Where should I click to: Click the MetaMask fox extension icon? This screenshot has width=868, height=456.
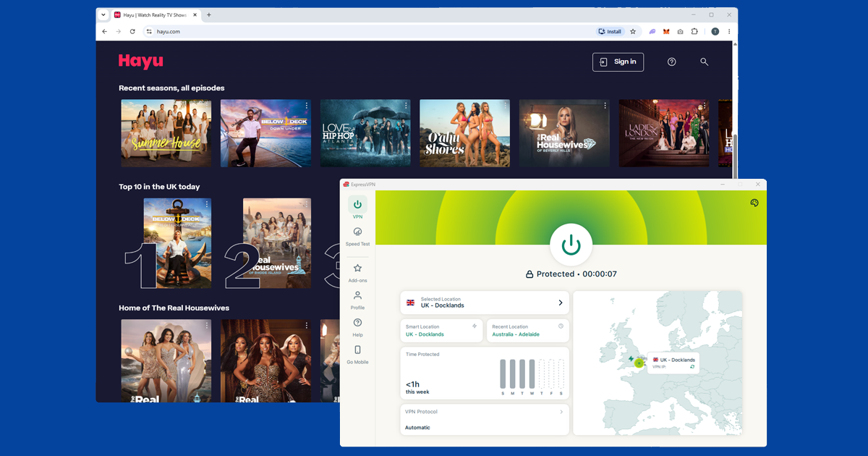(666, 32)
